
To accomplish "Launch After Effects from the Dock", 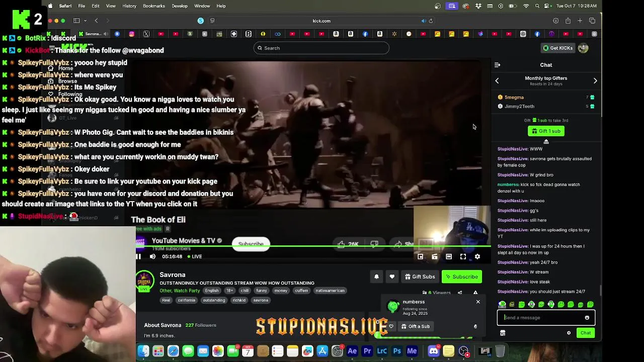I will (352, 351).
